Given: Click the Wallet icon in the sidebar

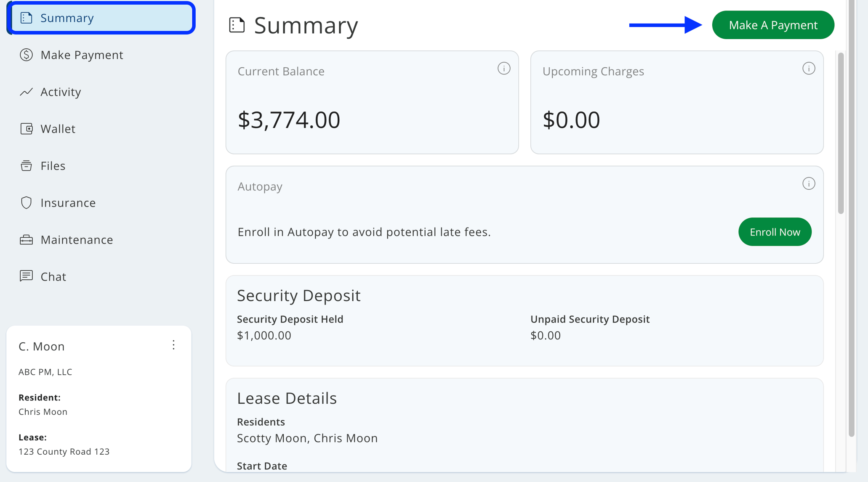Looking at the screenshot, I should click(26, 129).
